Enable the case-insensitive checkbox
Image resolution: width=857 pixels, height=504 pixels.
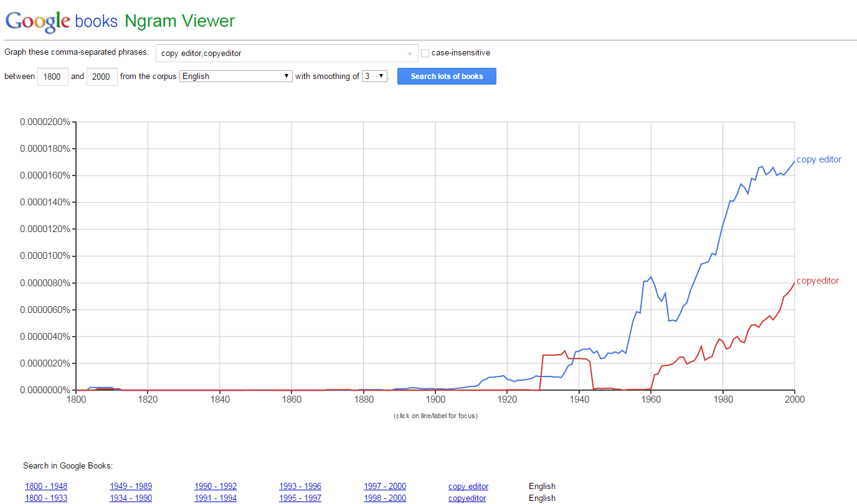click(x=425, y=53)
